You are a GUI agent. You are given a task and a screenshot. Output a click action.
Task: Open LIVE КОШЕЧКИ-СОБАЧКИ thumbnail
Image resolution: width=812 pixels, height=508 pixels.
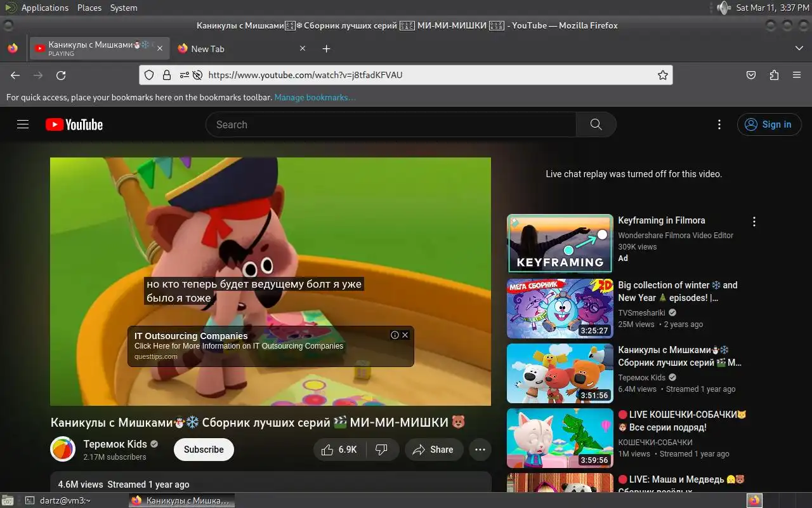560,438
